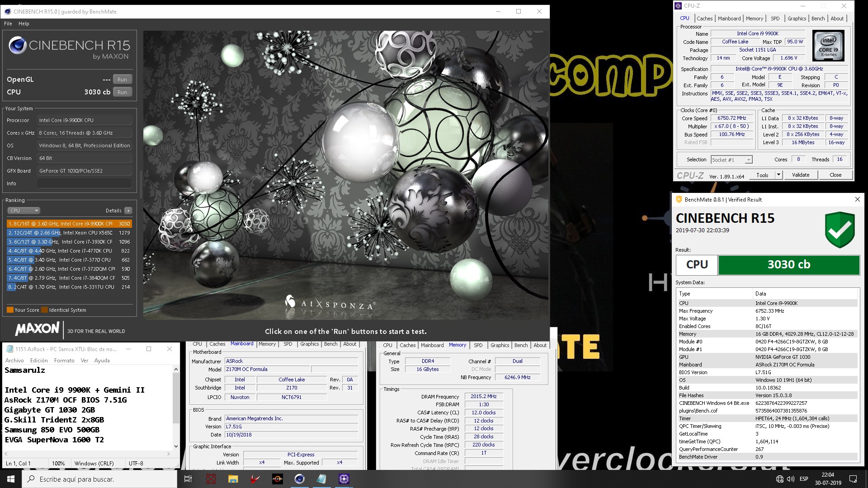This screenshot has width=868, height=488.
Task: Open Task View in the taskbar
Action: (x=188, y=479)
